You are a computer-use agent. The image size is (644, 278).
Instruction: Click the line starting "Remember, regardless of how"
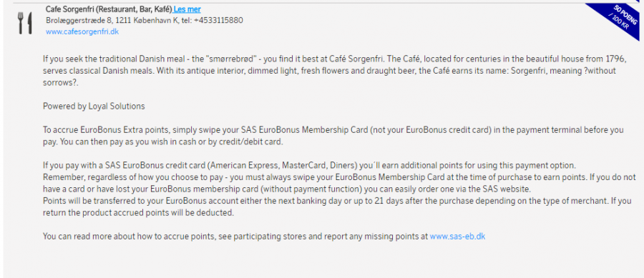point(339,177)
